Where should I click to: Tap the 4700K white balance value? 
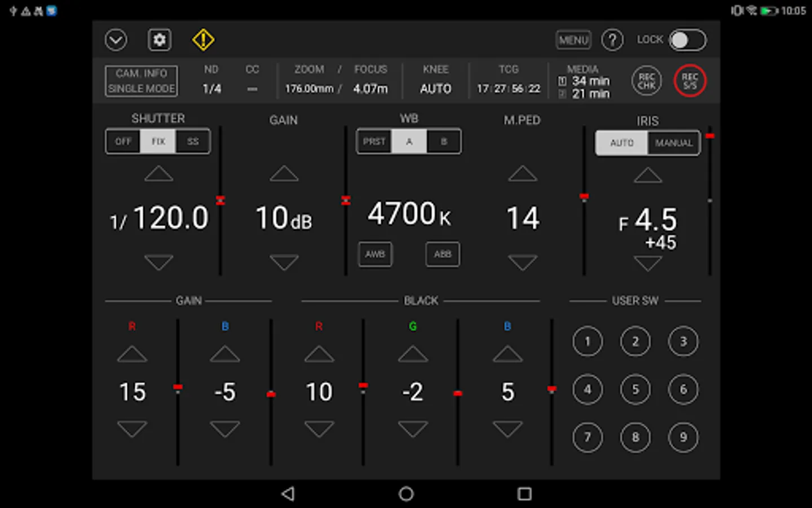[x=409, y=214]
